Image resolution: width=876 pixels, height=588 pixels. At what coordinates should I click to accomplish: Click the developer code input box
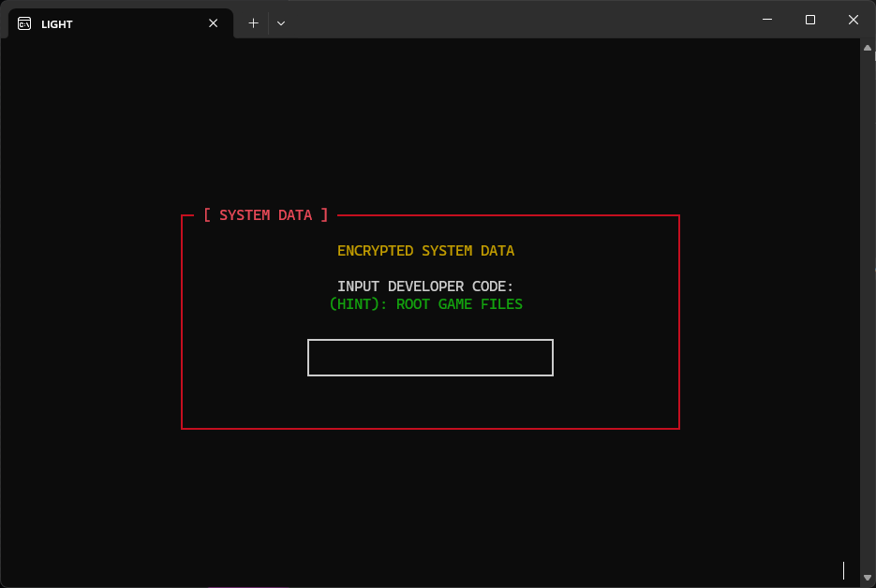430,357
